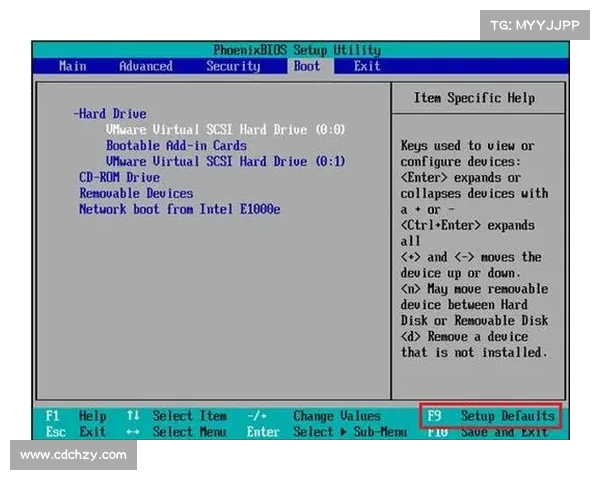Click the Select Menu hint
Screen dimensions: 600x480
(189, 432)
